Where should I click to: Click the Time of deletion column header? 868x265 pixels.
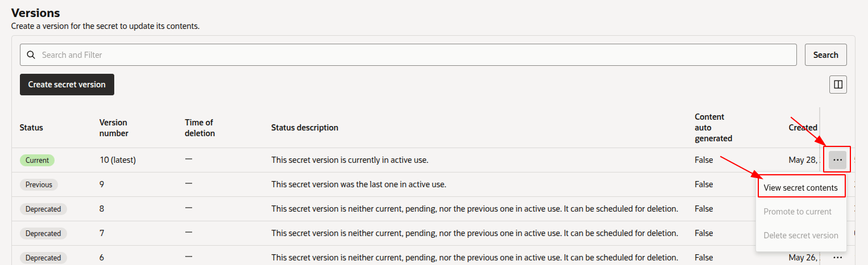pyautogui.click(x=200, y=128)
